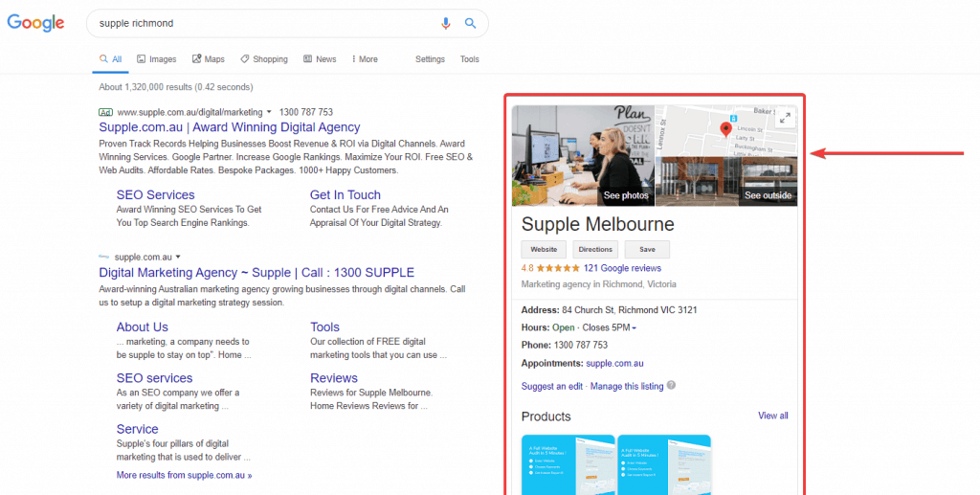Switch to the News tab

pyautogui.click(x=320, y=59)
